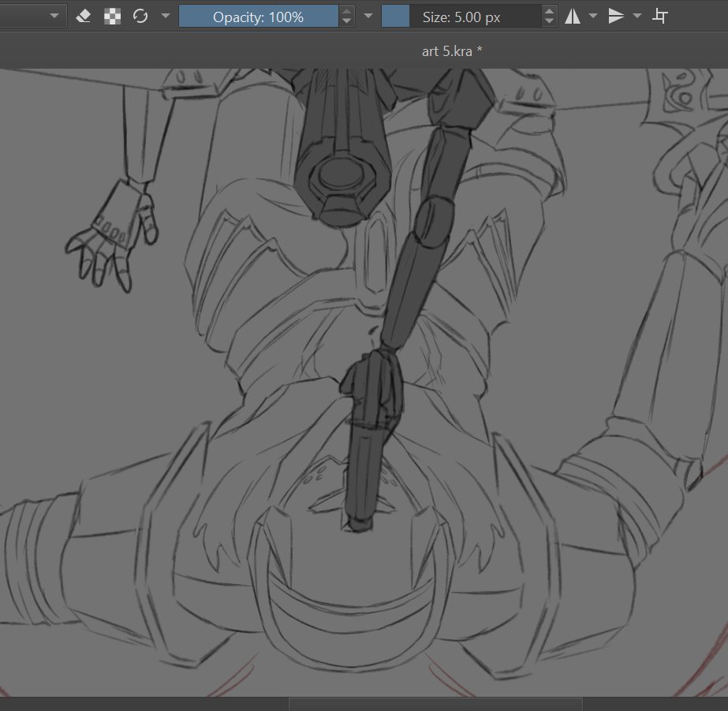Toggle horizontal mirror tool icon

click(573, 17)
